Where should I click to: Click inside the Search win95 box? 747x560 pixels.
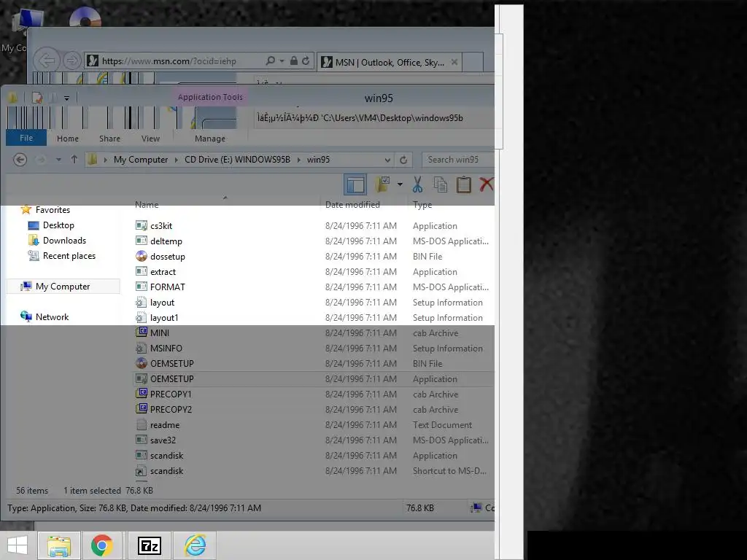[x=457, y=160]
